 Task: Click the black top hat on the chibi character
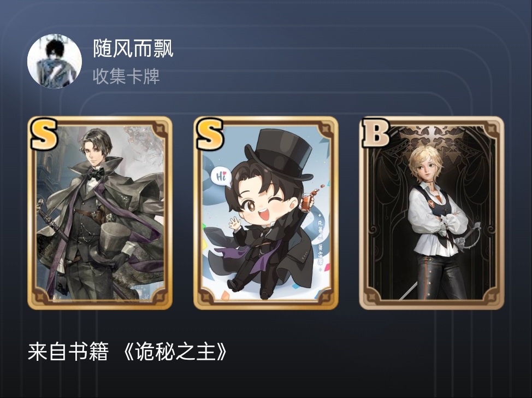point(280,155)
